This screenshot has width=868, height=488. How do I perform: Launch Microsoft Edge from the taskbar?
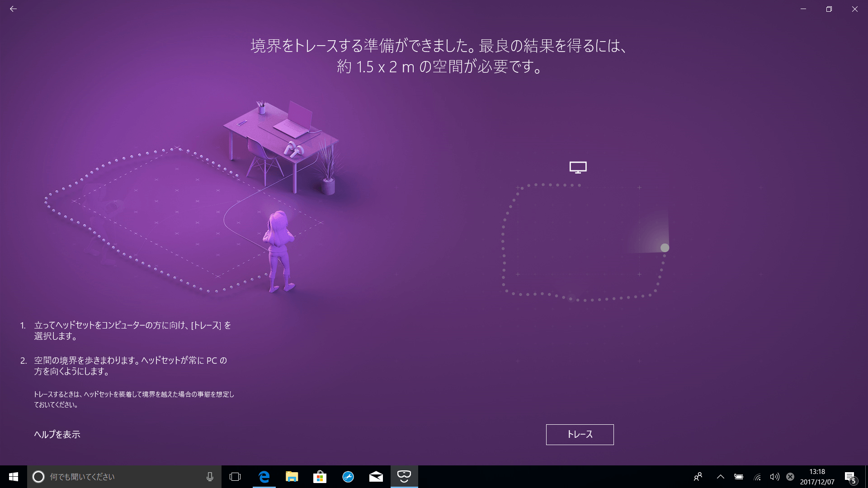[264, 477]
